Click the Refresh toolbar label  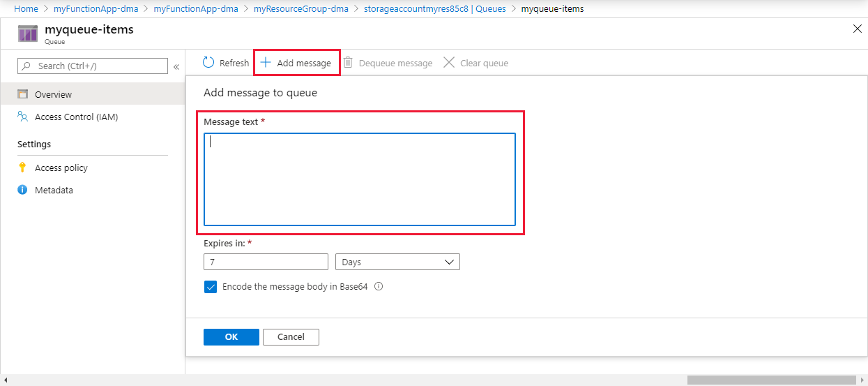click(x=234, y=64)
